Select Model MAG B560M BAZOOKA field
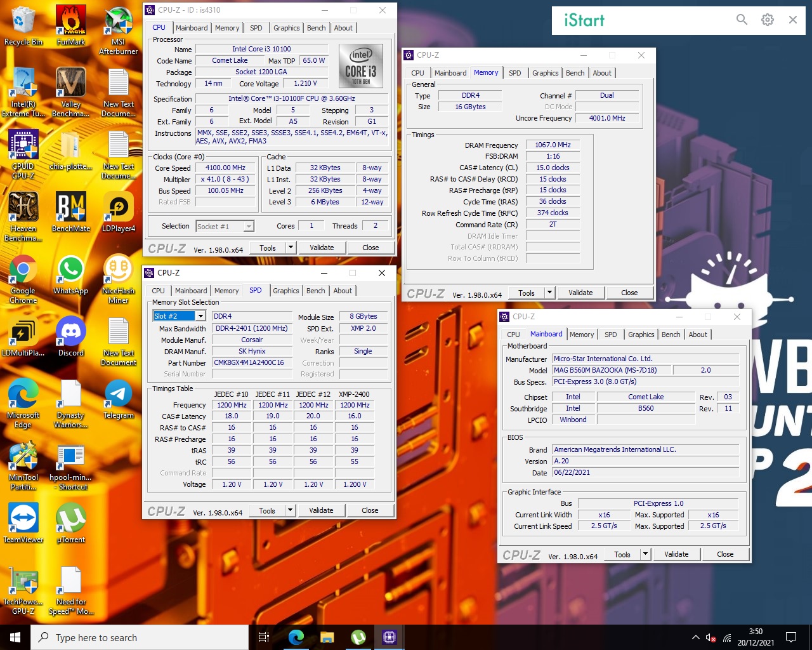The image size is (812, 650). (x=611, y=370)
